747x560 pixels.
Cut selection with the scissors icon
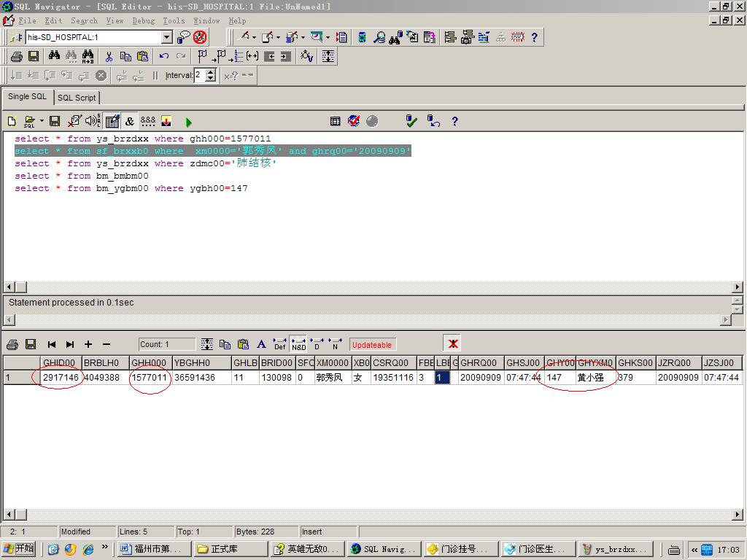pos(109,56)
